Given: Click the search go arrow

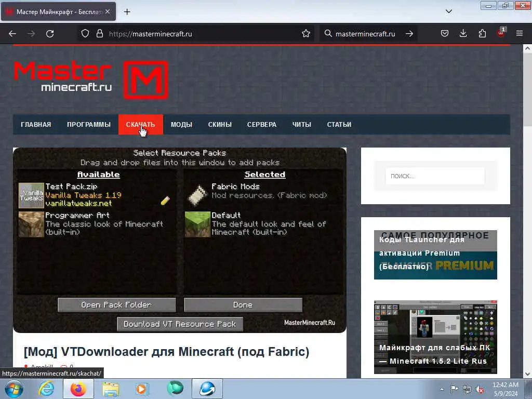Looking at the screenshot, I should point(409,34).
